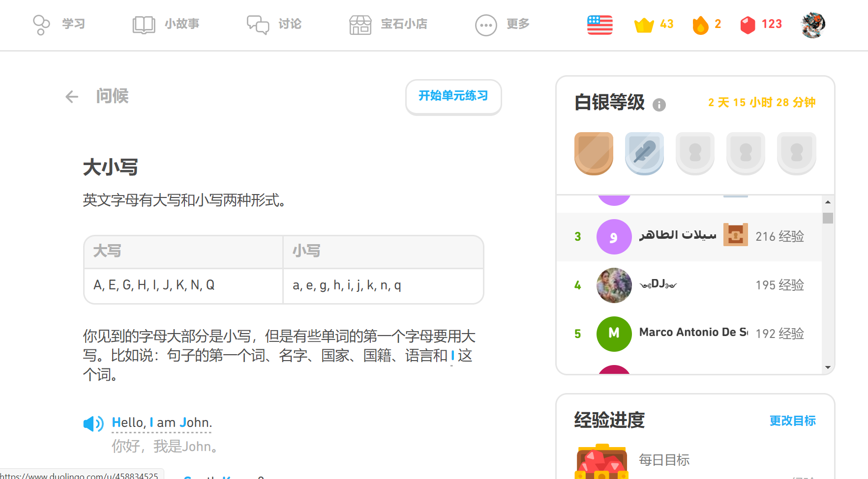Click the three-dots more icon
The image size is (868, 479).
click(486, 25)
